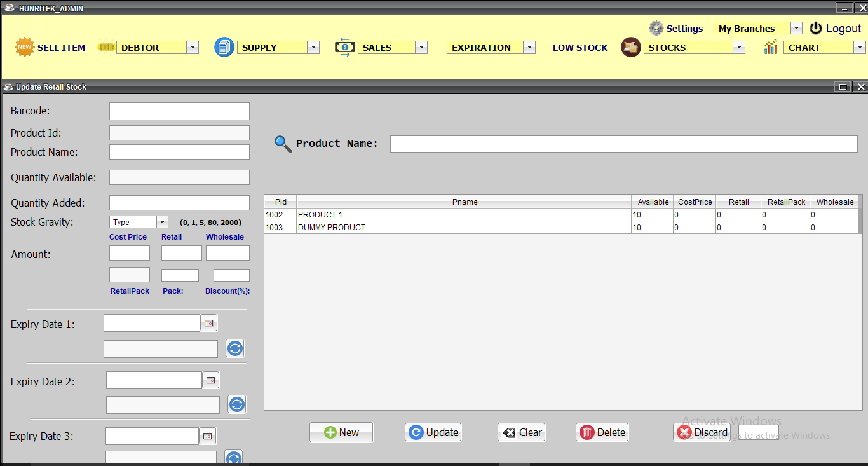
Task: Click the refresh icon next to Expiry Date 1
Action: pyautogui.click(x=234, y=348)
